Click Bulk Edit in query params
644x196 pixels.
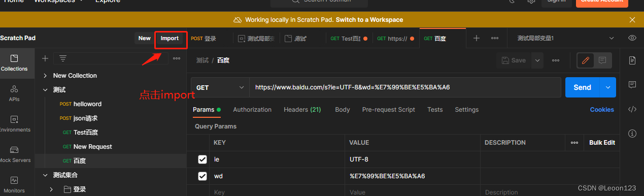(x=602, y=143)
